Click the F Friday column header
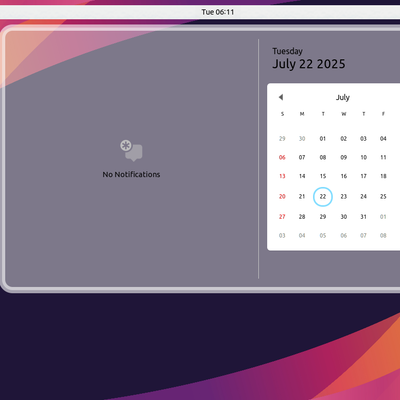The image size is (400, 400). tap(383, 114)
